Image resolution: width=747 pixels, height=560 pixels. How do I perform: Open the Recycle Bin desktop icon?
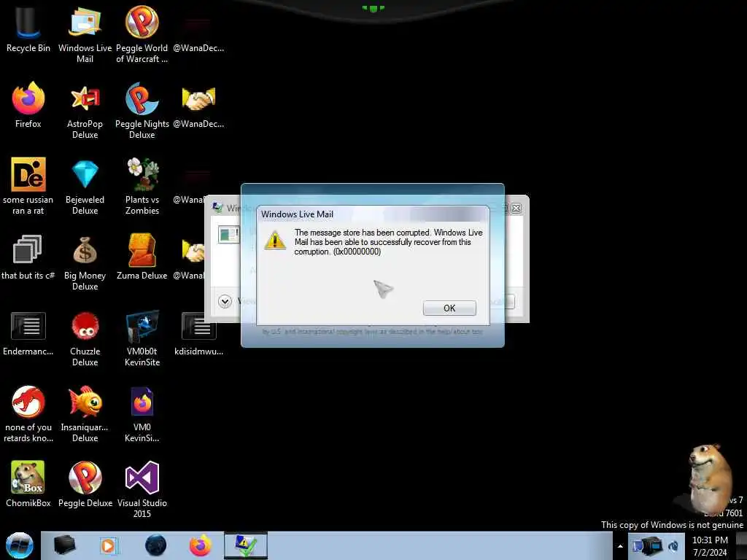pyautogui.click(x=28, y=29)
